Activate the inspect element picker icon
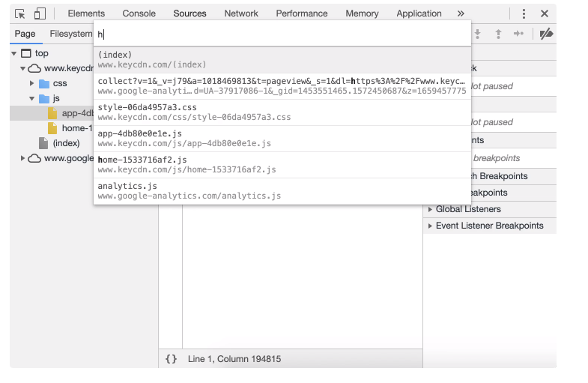The height and width of the screenshot is (383, 588). pos(20,14)
